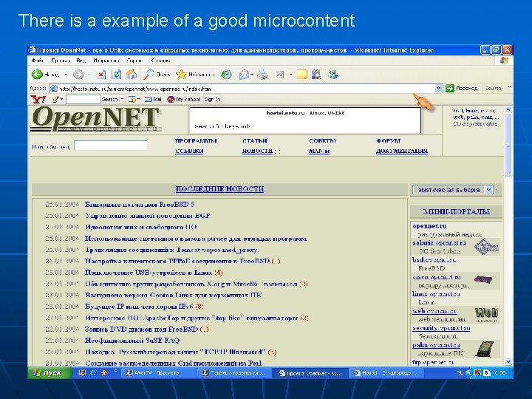The width and height of the screenshot is (532, 399).
Task: Open the History clock icon
Action: 226,75
